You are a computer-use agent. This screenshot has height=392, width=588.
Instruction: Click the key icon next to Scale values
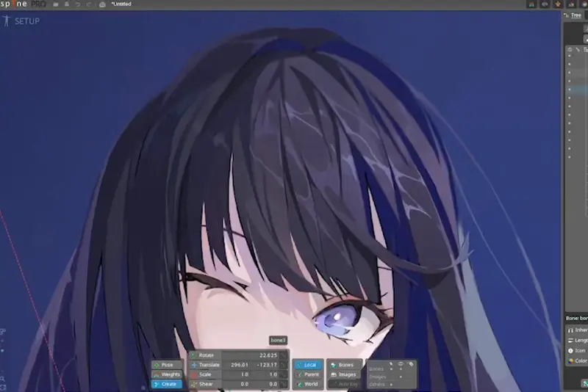pyautogui.click(x=283, y=374)
